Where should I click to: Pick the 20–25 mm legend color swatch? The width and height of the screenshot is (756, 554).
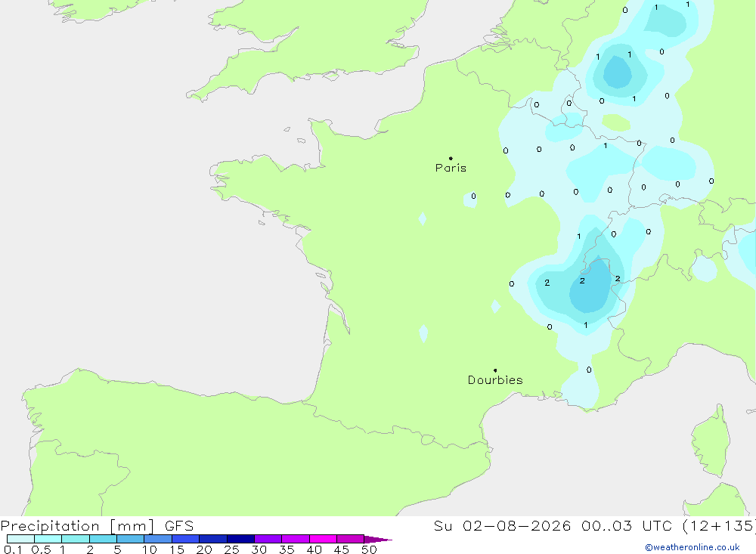(x=213, y=539)
